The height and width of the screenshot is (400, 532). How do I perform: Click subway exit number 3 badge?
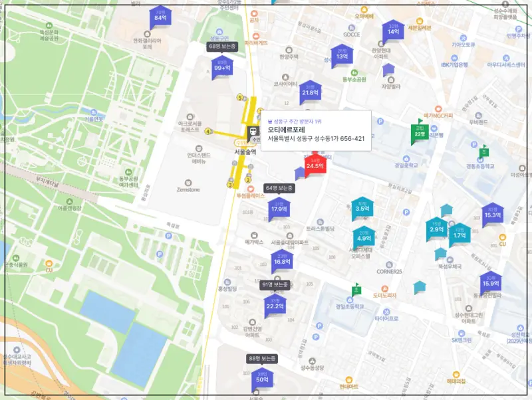(230, 185)
